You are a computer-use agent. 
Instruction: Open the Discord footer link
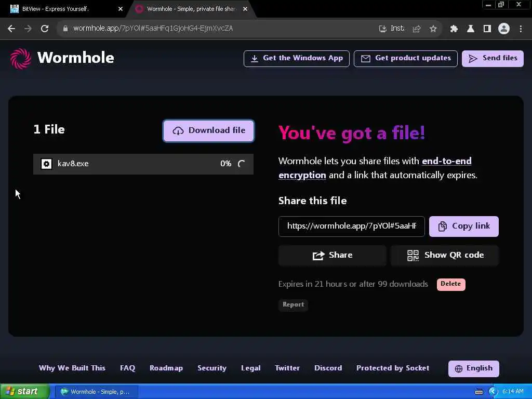click(328, 368)
